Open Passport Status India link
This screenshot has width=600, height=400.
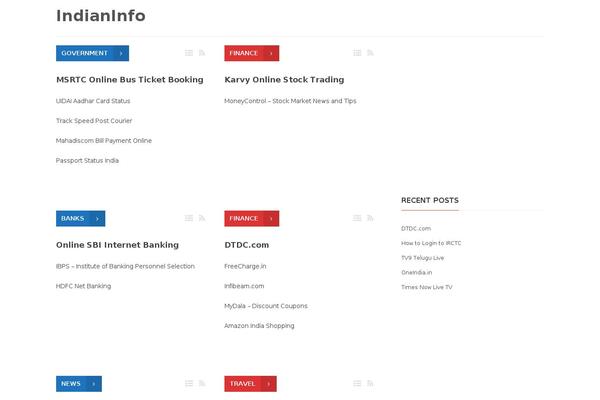point(87,161)
